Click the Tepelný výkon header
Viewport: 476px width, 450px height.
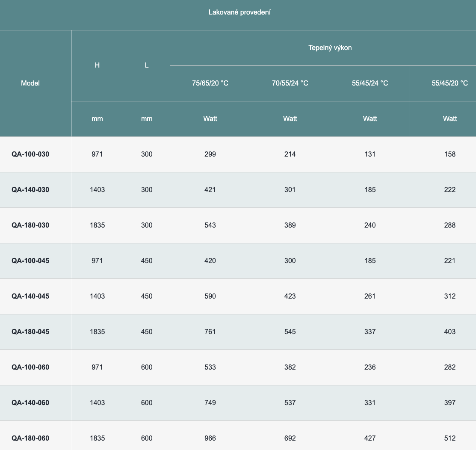point(330,47)
